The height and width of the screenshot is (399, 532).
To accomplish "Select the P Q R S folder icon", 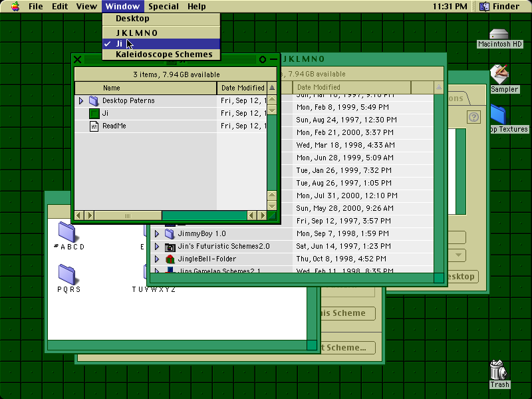I will (x=67, y=274).
